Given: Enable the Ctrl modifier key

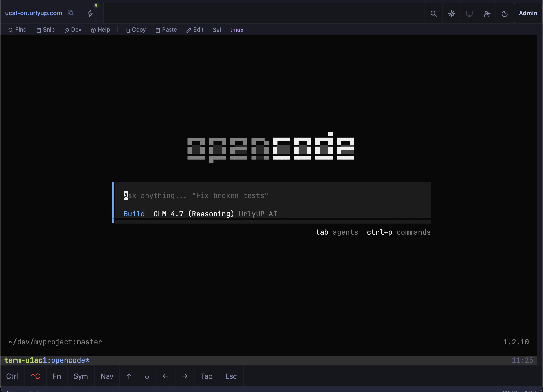Looking at the screenshot, I should [12, 376].
